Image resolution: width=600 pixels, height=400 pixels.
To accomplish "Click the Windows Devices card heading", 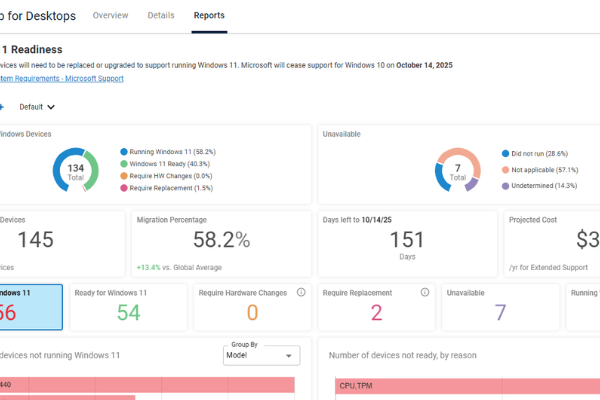I will [26, 134].
